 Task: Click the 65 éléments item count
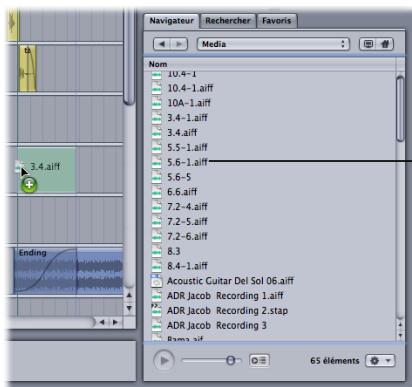click(x=335, y=361)
